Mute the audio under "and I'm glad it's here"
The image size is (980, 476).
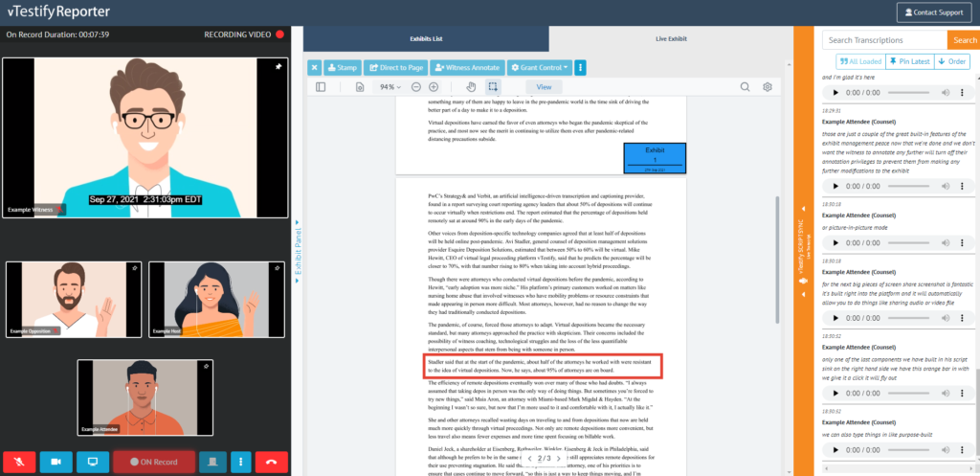(x=946, y=93)
